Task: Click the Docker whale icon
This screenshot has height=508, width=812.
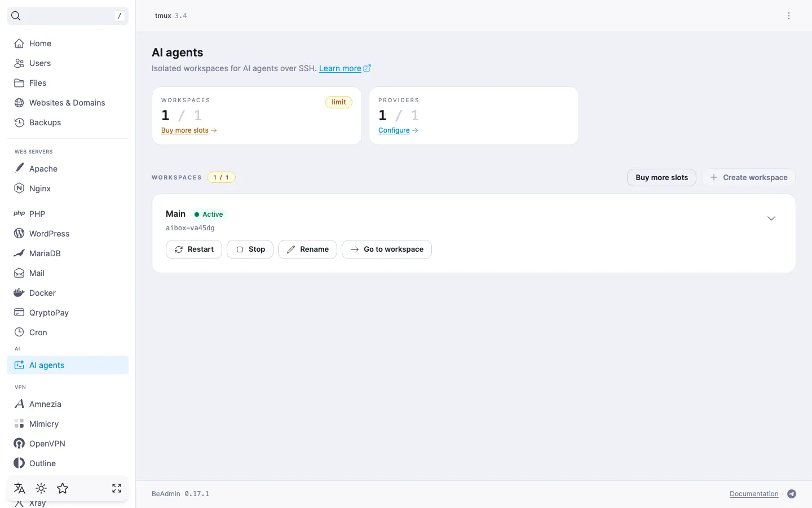Action: point(19,292)
